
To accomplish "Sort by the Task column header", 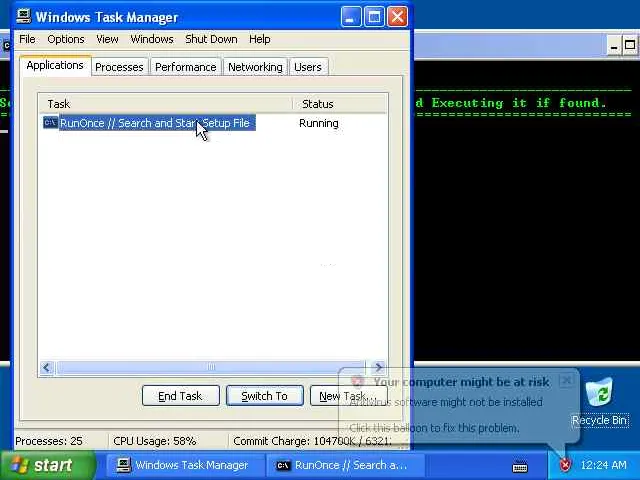I will (x=166, y=104).
